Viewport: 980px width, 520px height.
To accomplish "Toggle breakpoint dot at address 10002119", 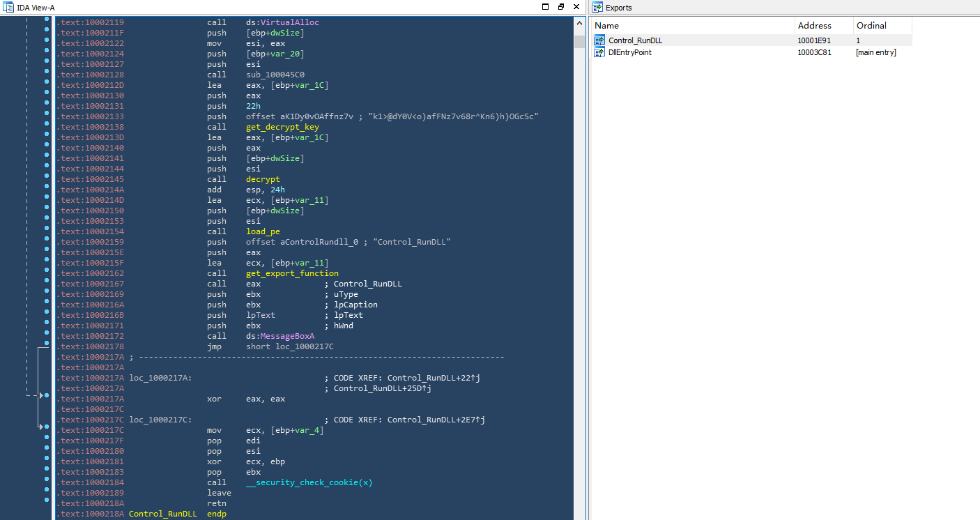I will click(x=46, y=22).
